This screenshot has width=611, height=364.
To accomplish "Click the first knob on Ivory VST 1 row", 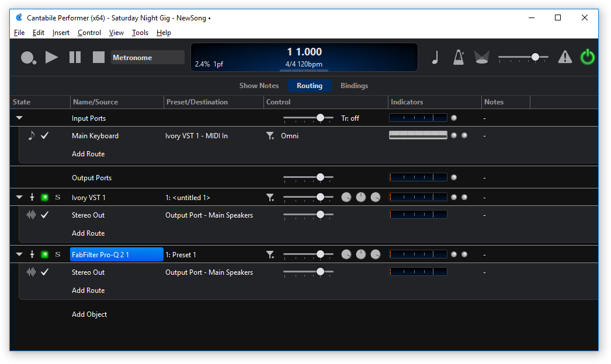I will (346, 197).
